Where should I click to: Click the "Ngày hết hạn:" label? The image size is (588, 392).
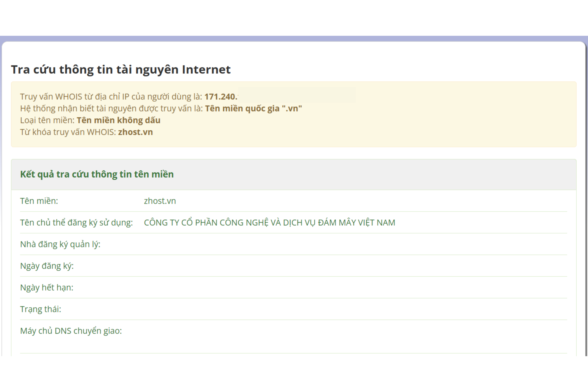[47, 288]
